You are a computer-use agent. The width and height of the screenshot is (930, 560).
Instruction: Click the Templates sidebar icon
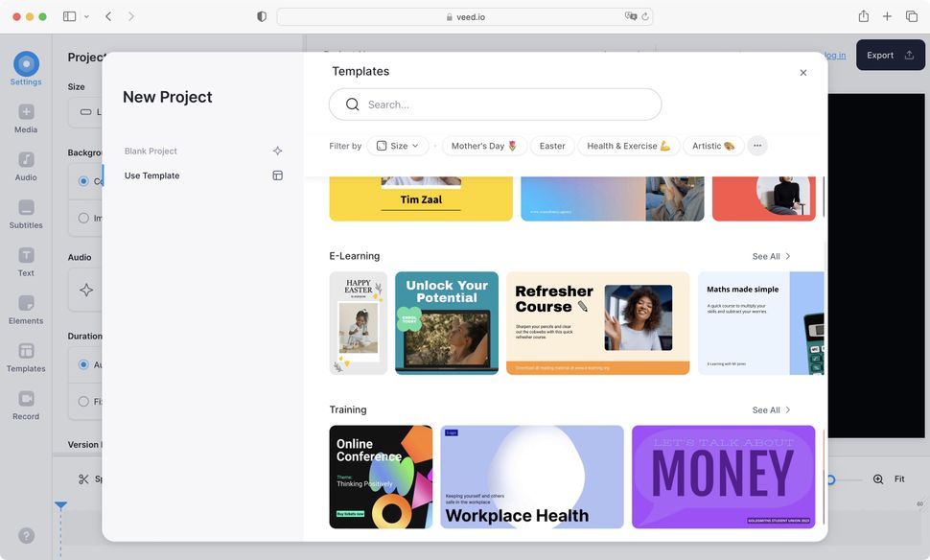(26, 351)
